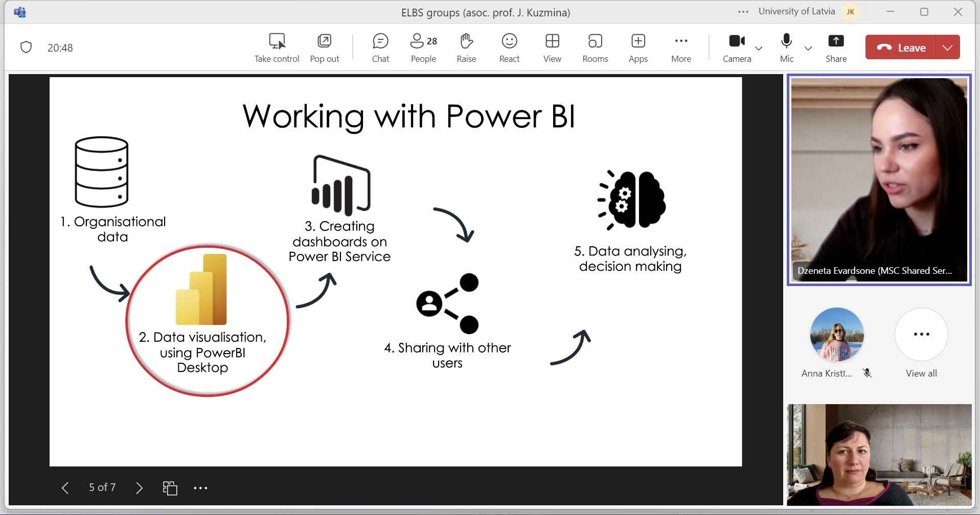Select your self-view video thumbnail
Screen dimensions: 980x515
[879, 455]
